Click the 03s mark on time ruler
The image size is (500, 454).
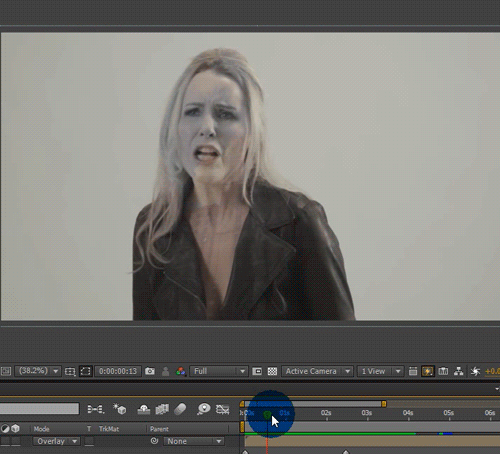click(367, 413)
